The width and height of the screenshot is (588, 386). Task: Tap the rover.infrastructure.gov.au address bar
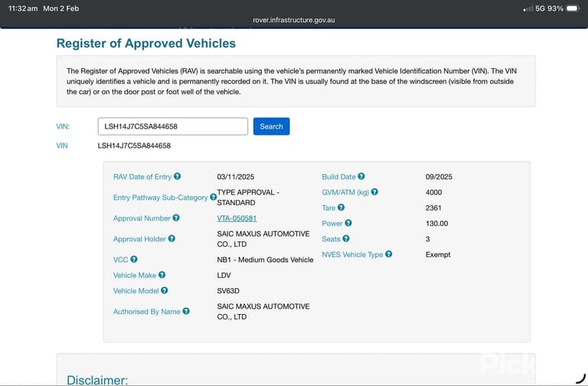point(294,20)
